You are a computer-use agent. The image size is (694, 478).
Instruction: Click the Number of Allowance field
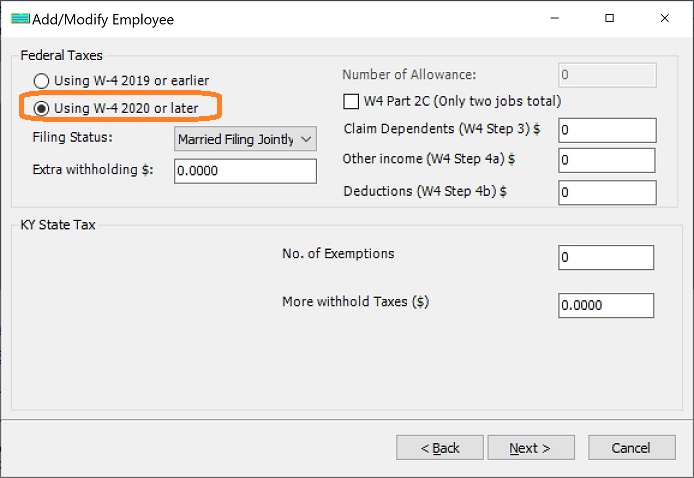(607, 75)
